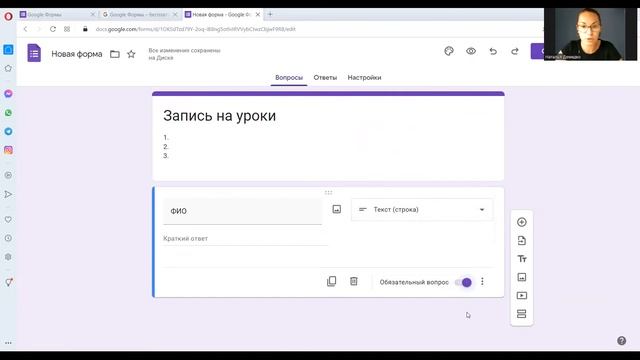Open Telegram in Opera sidebar
Image resolution: width=640 pixels, height=360 pixels.
click(x=8, y=131)
